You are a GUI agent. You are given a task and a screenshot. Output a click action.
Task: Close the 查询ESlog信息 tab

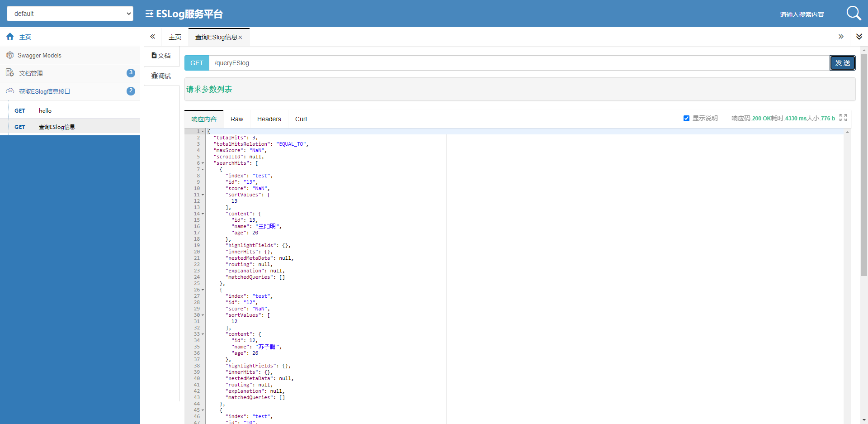(x=241, y=38)
